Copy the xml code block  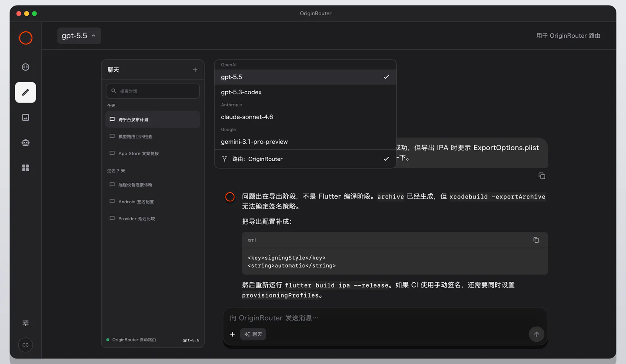point(536,240)
